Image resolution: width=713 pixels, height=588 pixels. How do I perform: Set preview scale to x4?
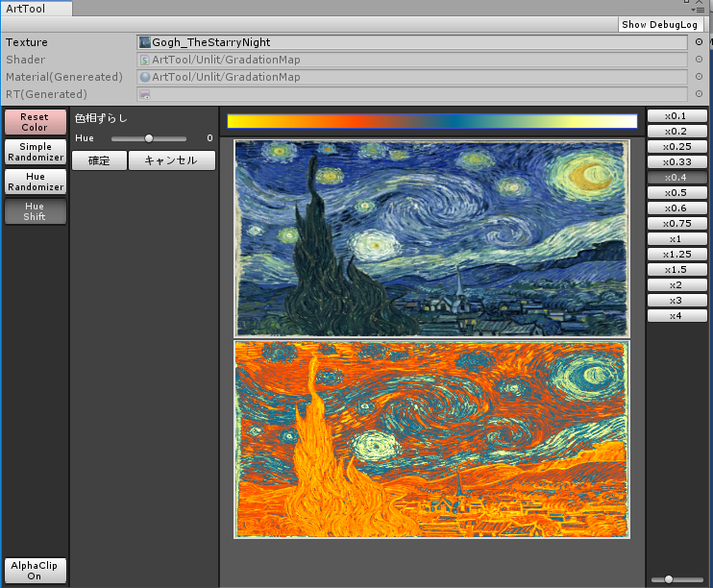point(676,316)
